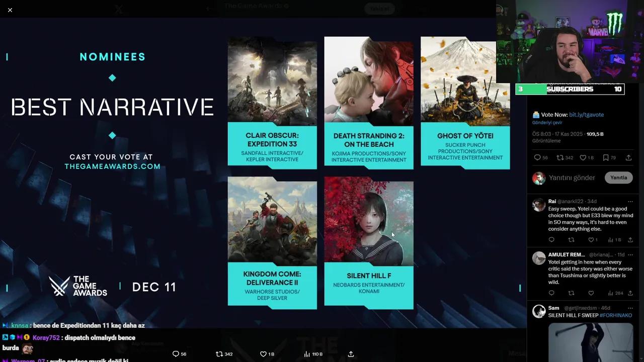Click the Subscribers goal progress bar
The width and height of the screenshot is (644, 362).
[x=570, y=89]
